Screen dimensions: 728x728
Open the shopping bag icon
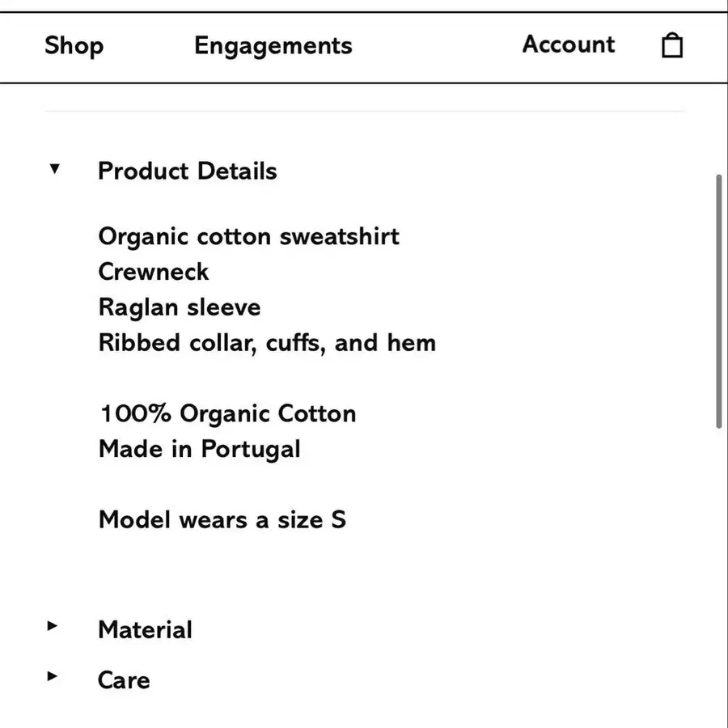pos(672,45)
